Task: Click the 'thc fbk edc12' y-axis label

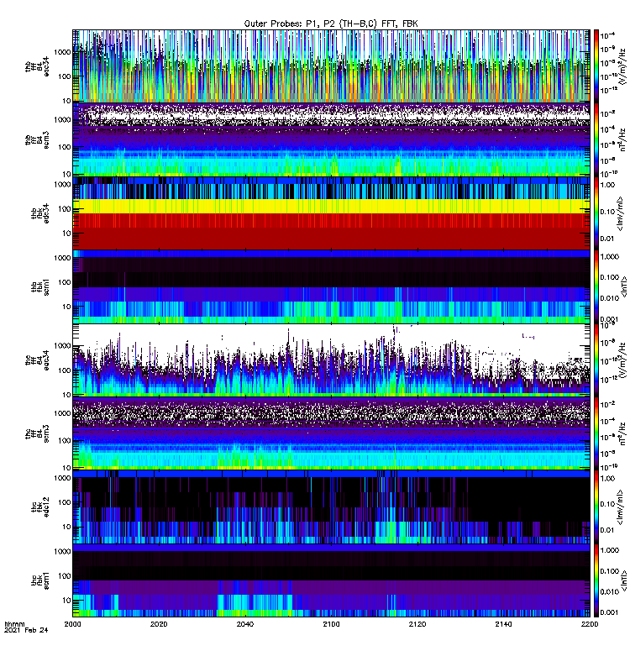Action: tap(39, 507)
